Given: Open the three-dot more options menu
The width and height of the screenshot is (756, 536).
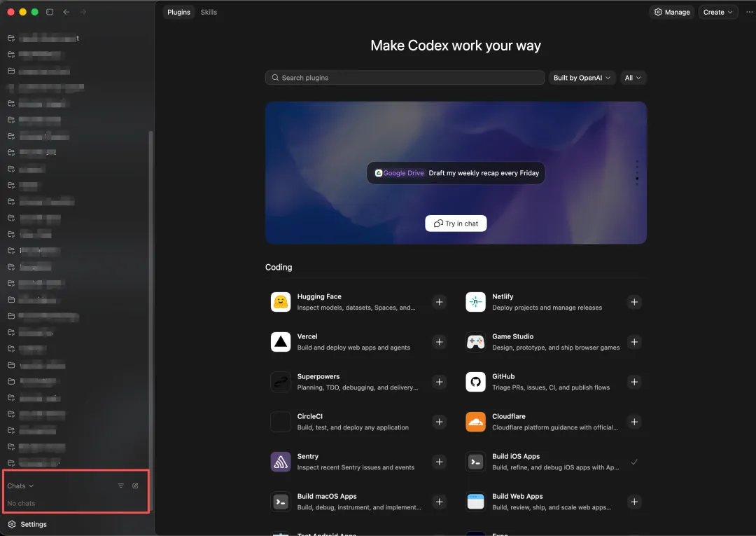Looking at the screenshot, I should (749, 12).
